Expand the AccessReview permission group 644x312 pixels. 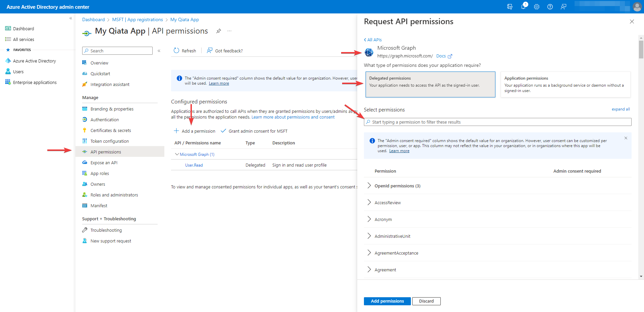(369, 202)
